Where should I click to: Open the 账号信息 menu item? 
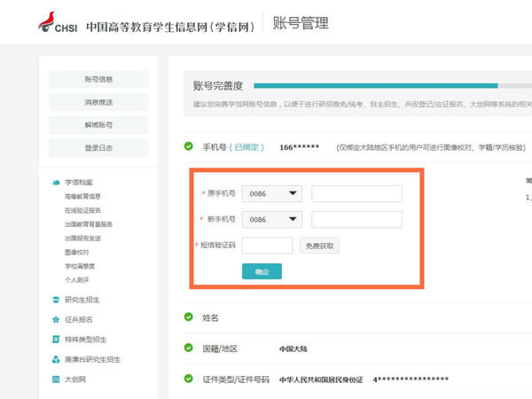click(x=98, y=80)
